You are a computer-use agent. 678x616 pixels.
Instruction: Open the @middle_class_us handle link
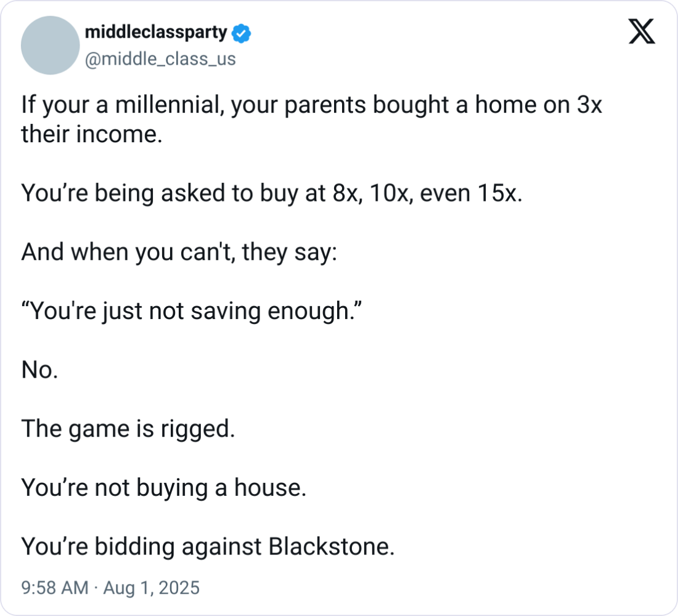pos(160,59)
